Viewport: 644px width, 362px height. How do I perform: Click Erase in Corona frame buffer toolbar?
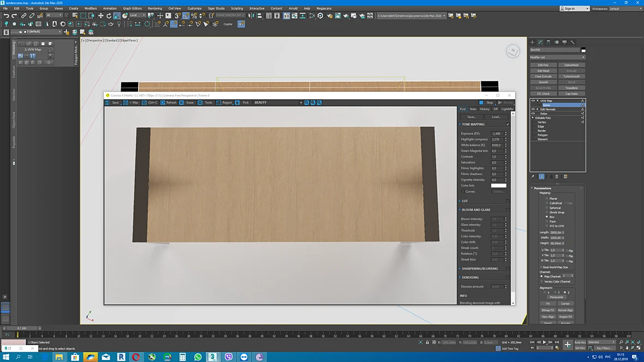pos(187,102)
